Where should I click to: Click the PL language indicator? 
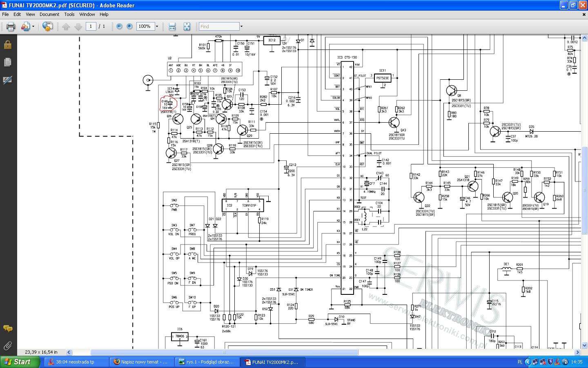[520, 362]
